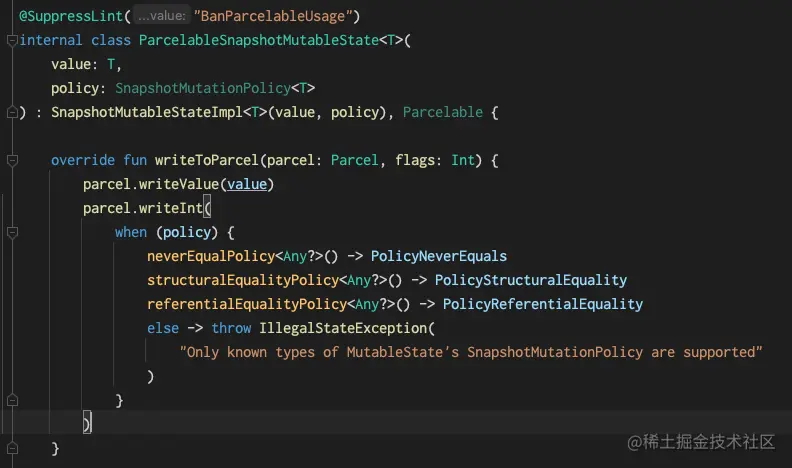Click the writeToParcel function name

207,161
